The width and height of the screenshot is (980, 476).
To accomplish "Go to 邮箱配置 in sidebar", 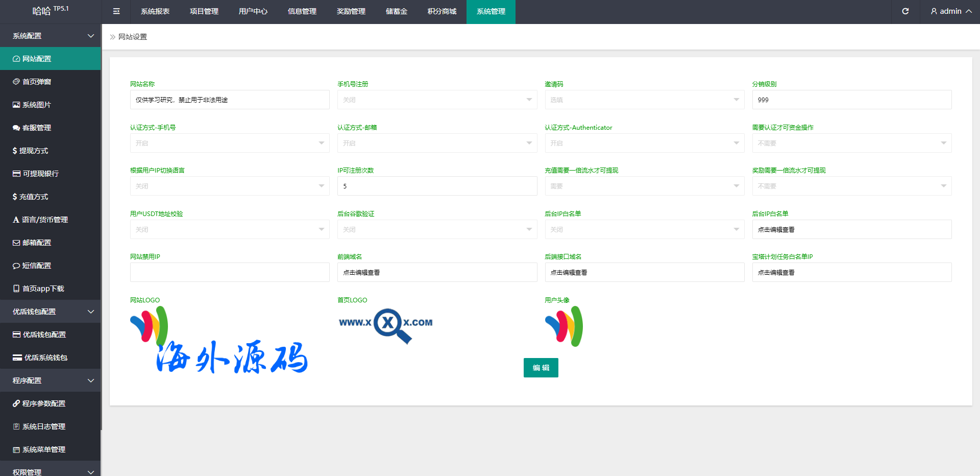I will pyautogui.click(x=37, y=243).
